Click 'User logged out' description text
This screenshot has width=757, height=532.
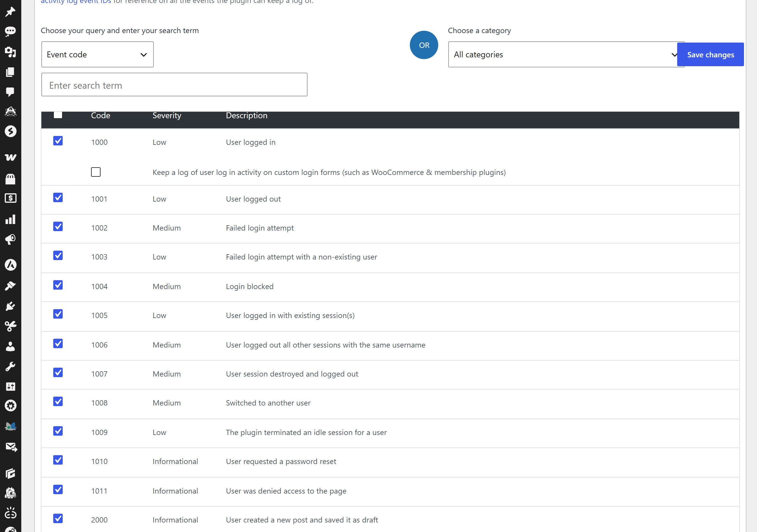(253, 199)
